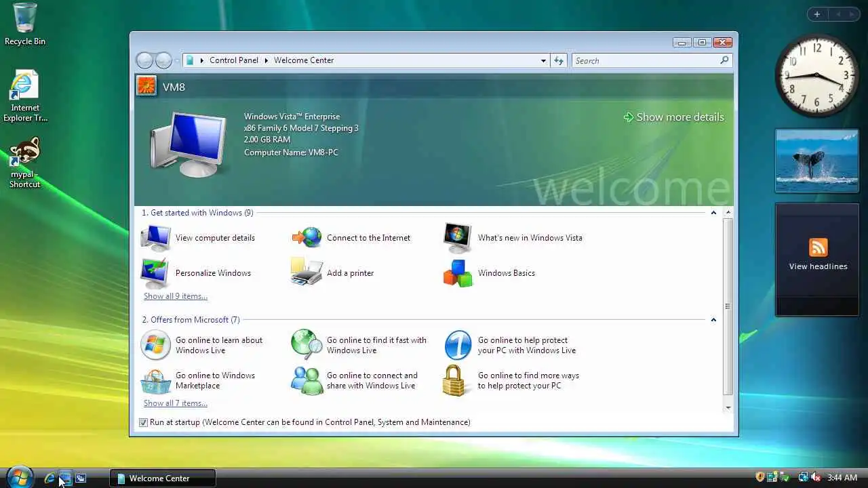Screen dimensions: 868x488
Task: Open the Recycle Bin desktop icon
Action: coord(25,24)
